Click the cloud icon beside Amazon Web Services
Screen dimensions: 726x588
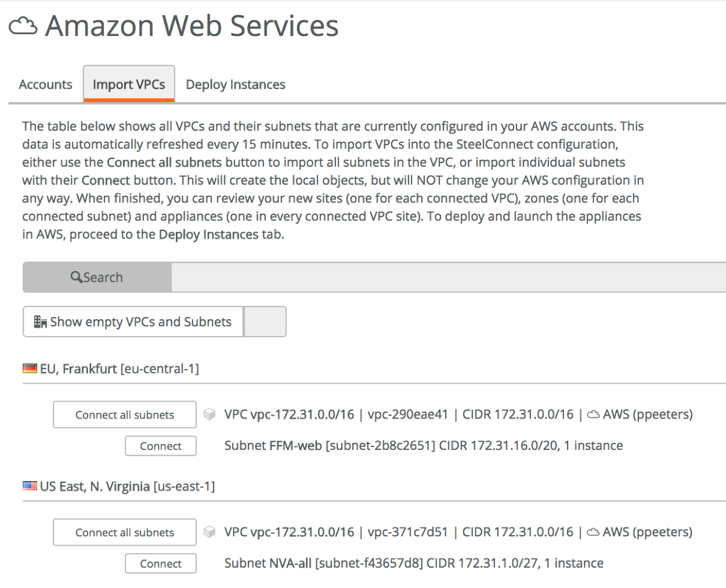(23, 26)
